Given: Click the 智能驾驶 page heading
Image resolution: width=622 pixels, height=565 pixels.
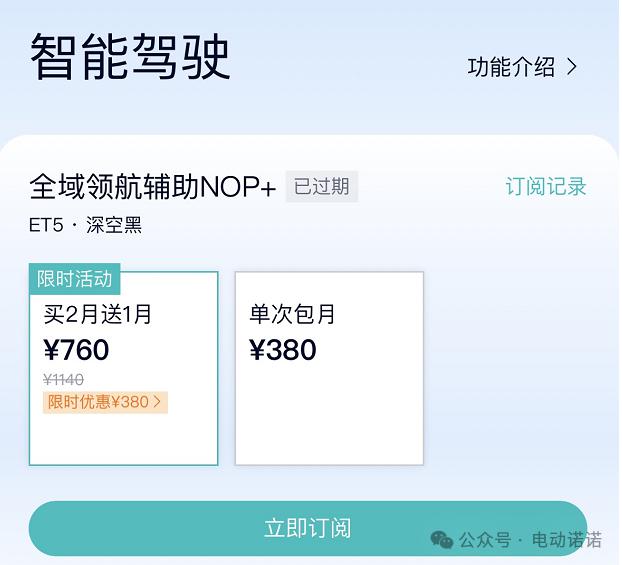Looking at the screenshot, I should point(131,57).
